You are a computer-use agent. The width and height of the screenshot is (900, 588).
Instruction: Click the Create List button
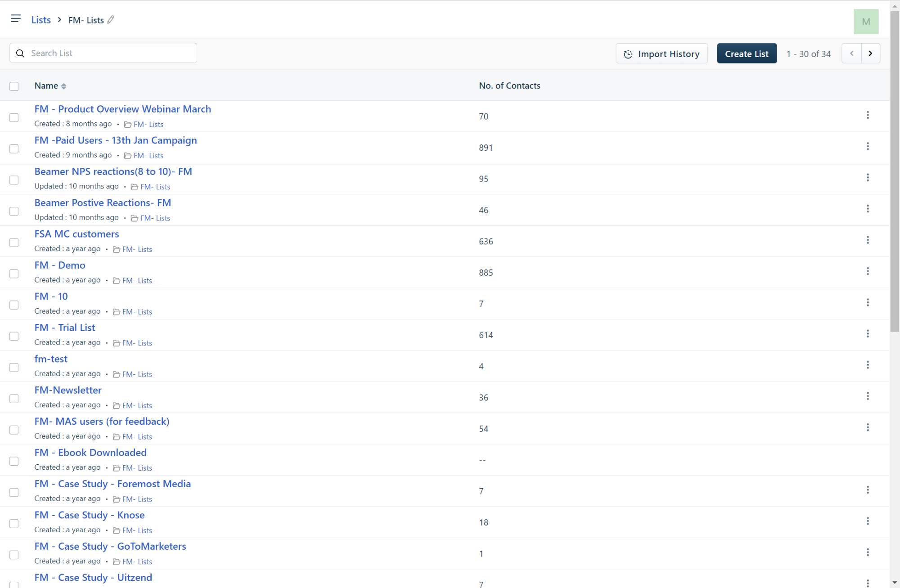tap(747, 54)
